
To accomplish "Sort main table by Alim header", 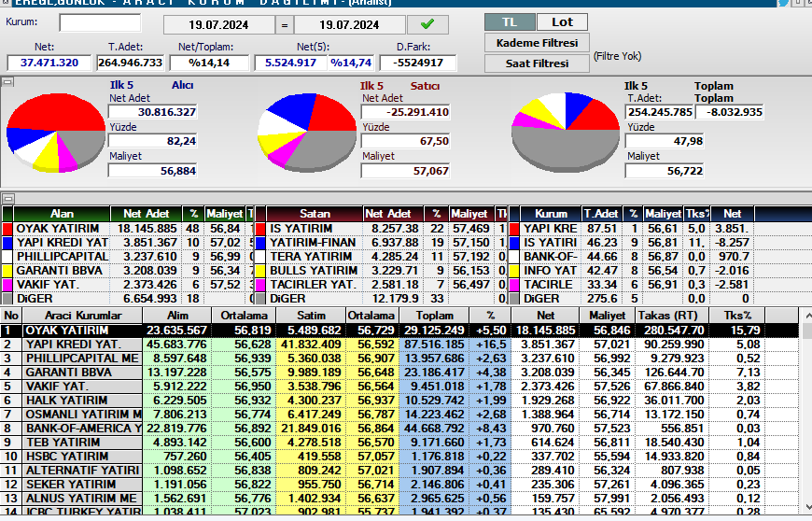I will point(177,316).
